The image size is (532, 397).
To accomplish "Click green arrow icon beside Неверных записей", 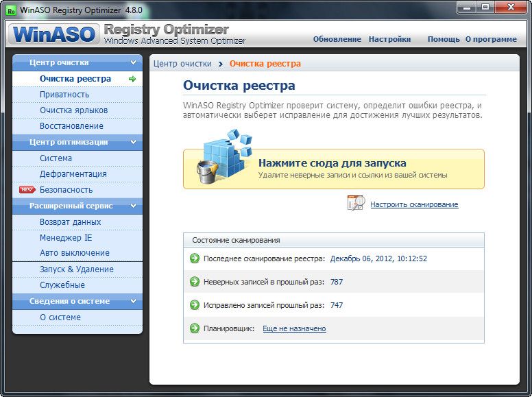I will click(x=195, y=282).
